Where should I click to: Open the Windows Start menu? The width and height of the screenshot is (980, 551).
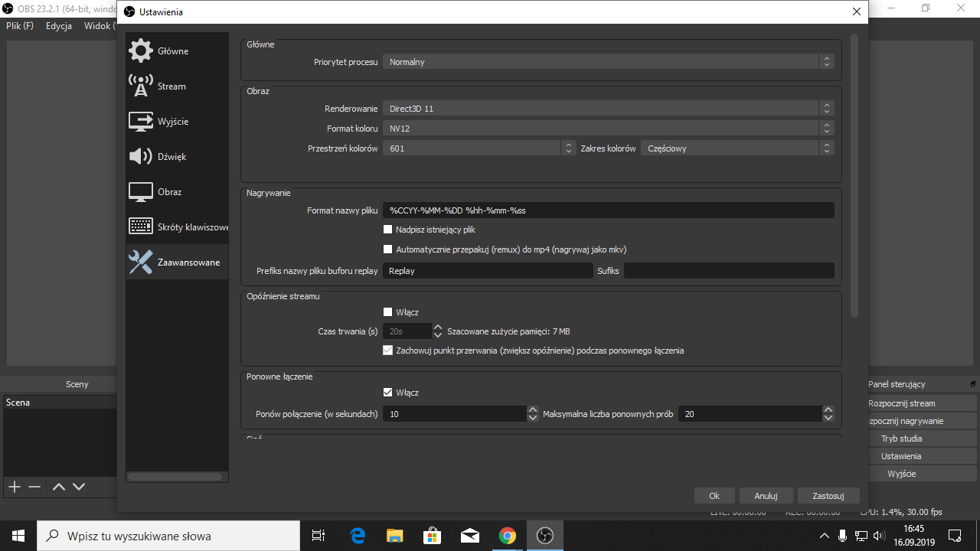click(18, 536)
